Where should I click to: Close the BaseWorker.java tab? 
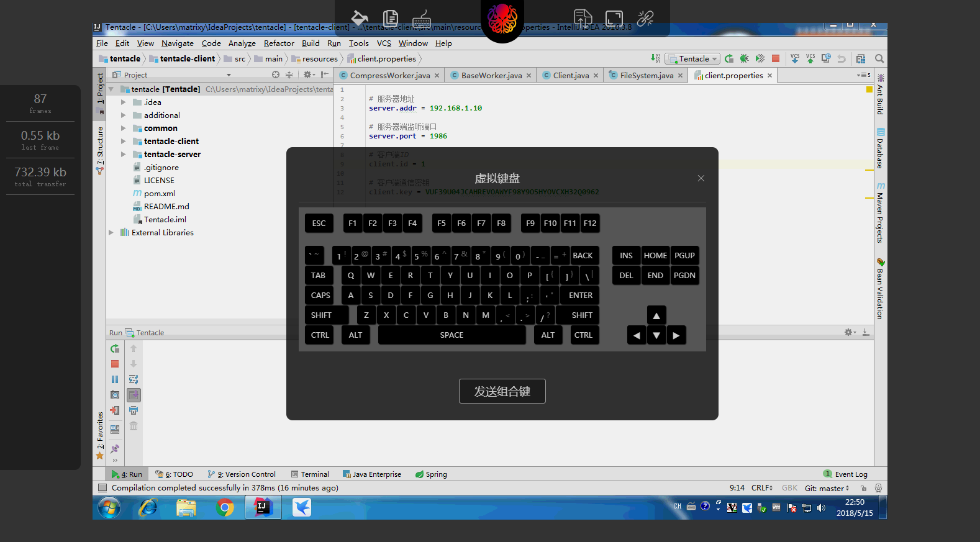(x=529, y=76)
